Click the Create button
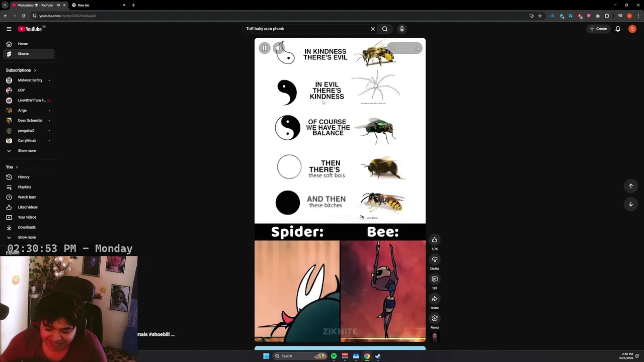644x362 pixels. point(598,29)
